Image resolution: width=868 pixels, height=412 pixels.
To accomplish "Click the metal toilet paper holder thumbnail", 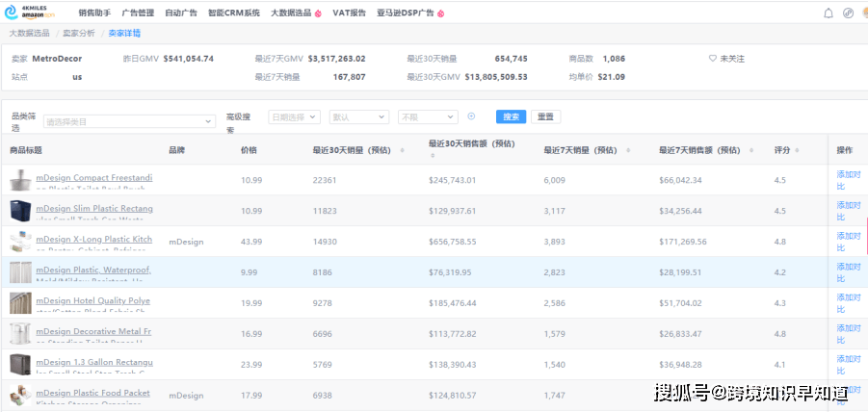I will click(x=20, y=334).
